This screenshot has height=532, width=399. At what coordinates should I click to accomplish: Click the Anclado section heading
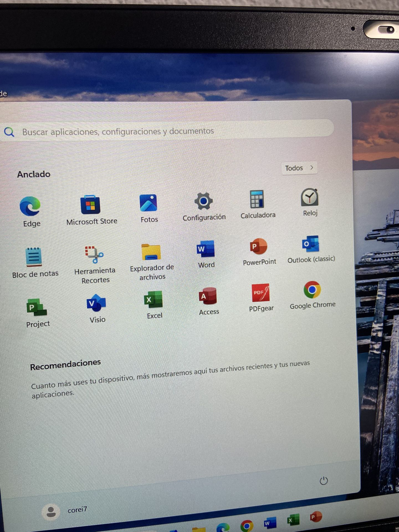[34, 174]
